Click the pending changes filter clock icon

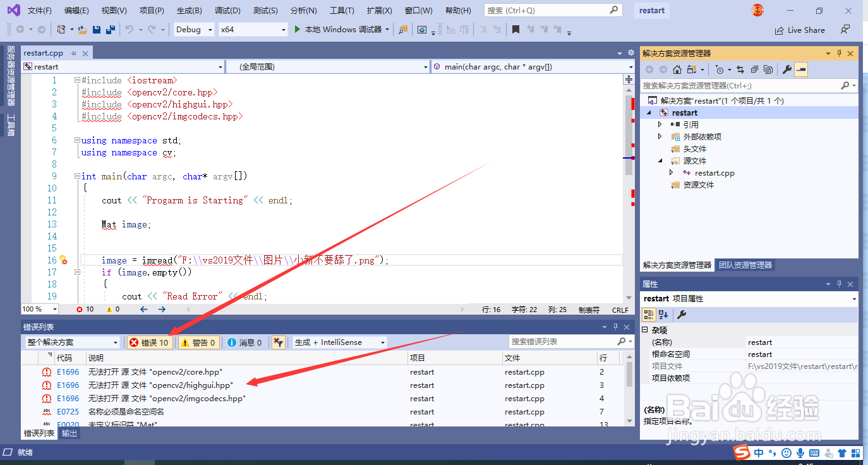pos(720,69)
